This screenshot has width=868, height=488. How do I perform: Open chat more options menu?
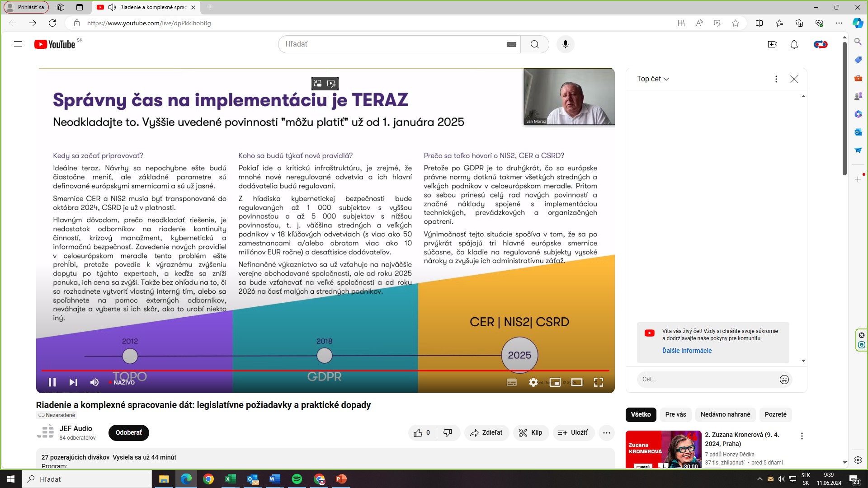coord(776,79)
